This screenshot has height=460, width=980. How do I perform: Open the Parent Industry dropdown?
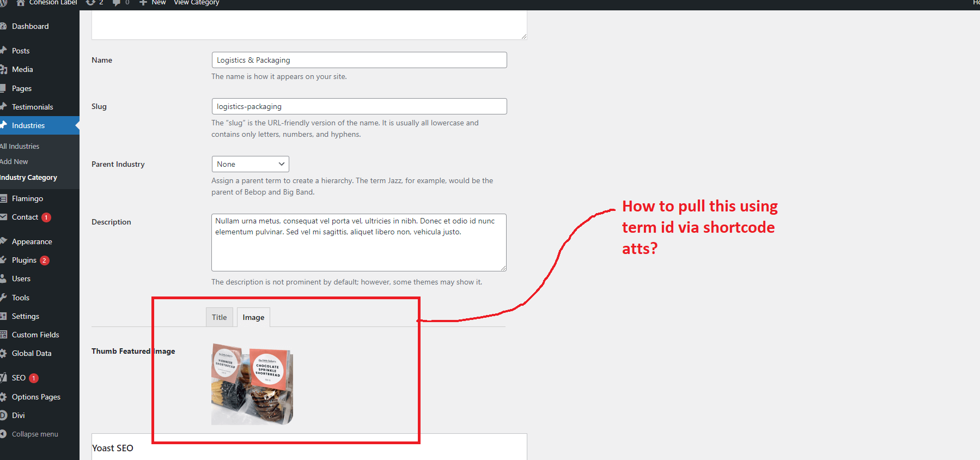point(250,164)
